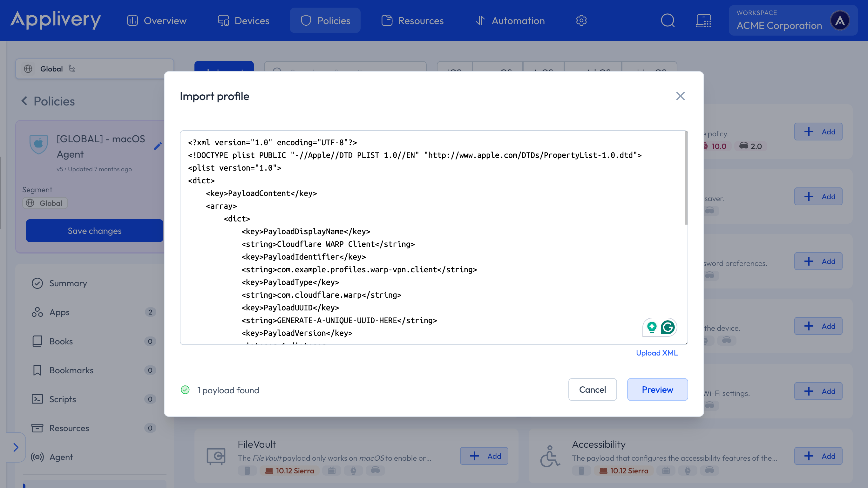Expand the left sidebar chevron
This screenshot has width=868, height=488.
[x=16, y=447]
